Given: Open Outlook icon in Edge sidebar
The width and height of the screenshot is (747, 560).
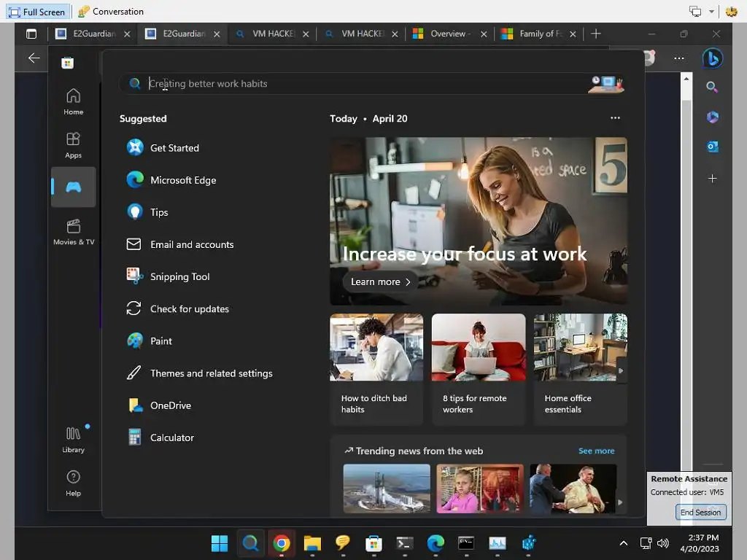Looking at the screenshot, I should (x=712, y=147).
